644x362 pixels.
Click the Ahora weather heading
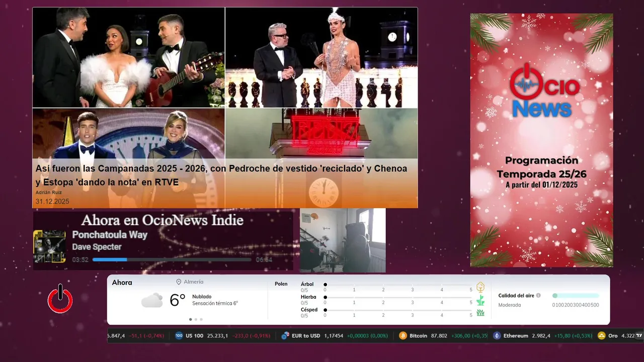(x=122, y=283)
